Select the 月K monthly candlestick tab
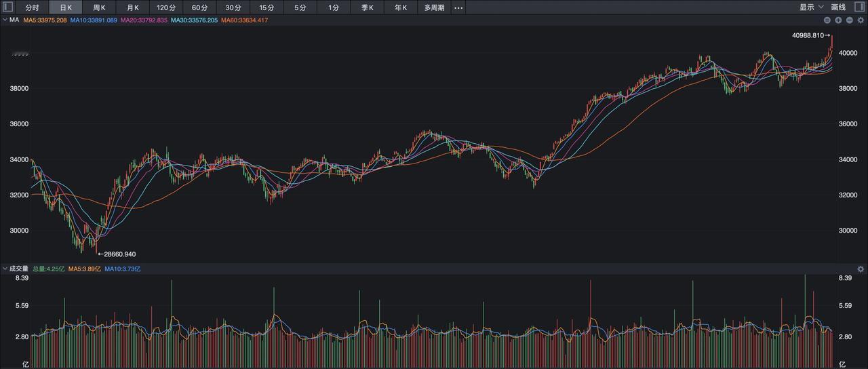This screenshot has width=868, height=369. pyautogui.click(x=133, y=7)
